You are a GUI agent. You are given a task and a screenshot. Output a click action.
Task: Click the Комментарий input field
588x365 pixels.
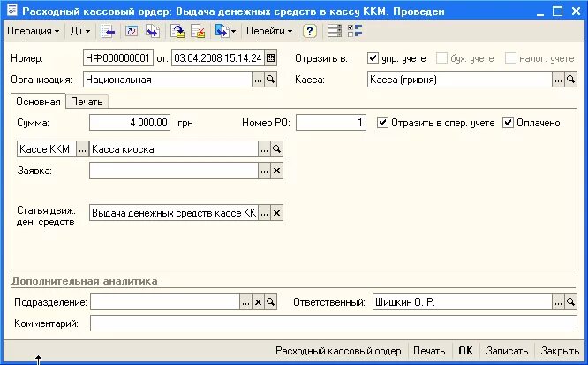[334, 323]
